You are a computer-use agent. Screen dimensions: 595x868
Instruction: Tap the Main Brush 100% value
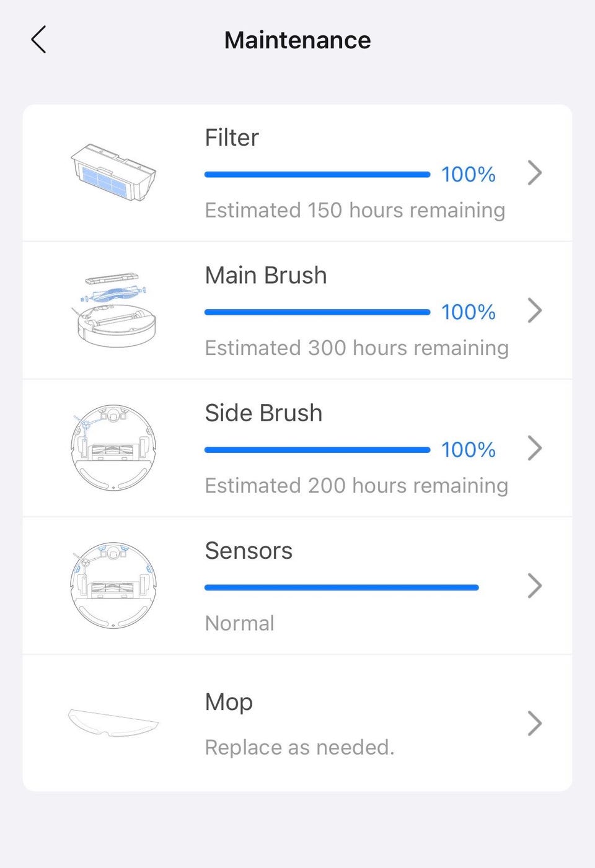pyautogui.click(x=468, y=312)
